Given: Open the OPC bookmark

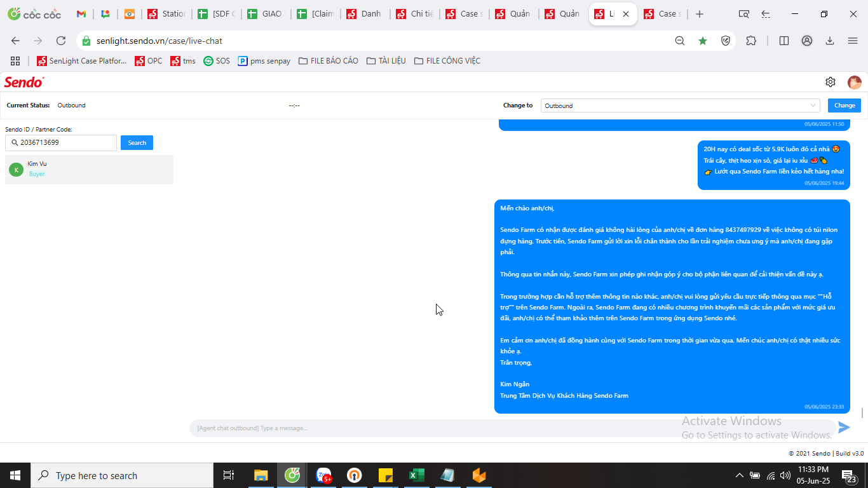Looking at the screenshot, I should point(149,61).
